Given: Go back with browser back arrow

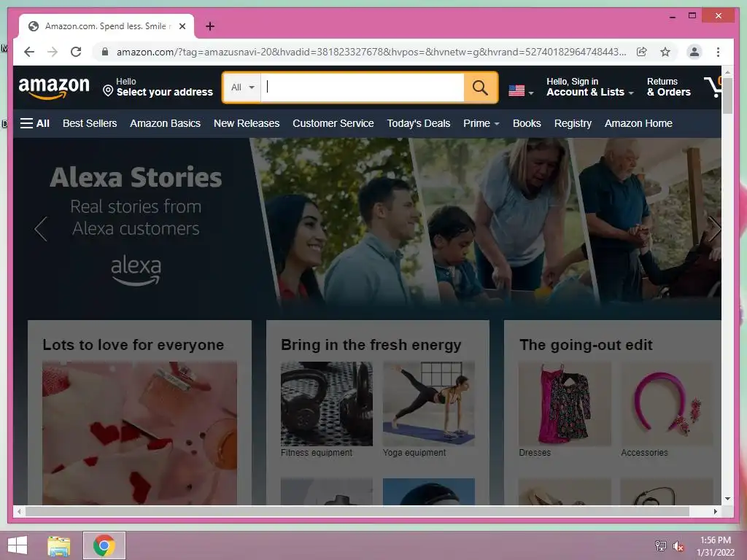Looking at the screenshot, I should coord(29,52).
